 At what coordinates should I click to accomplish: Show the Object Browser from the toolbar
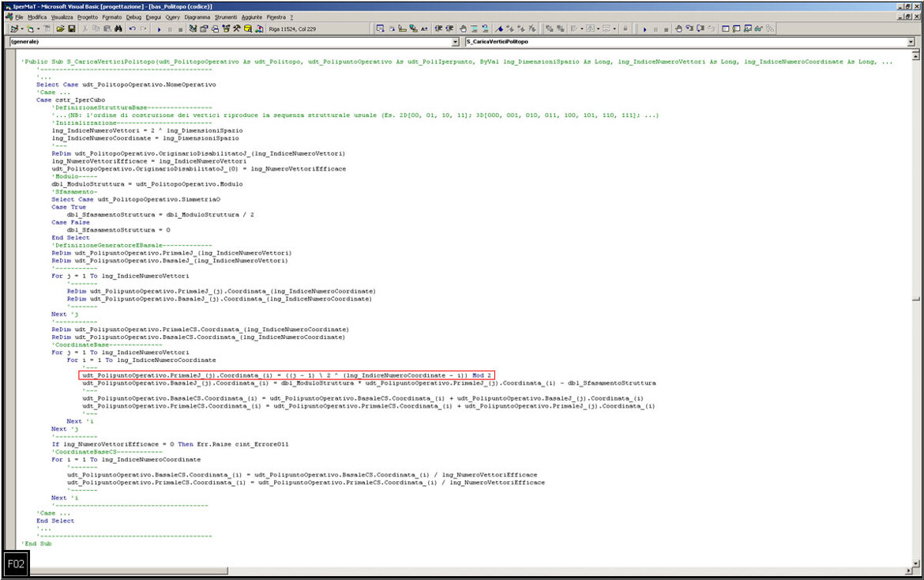tap(226, 28)
